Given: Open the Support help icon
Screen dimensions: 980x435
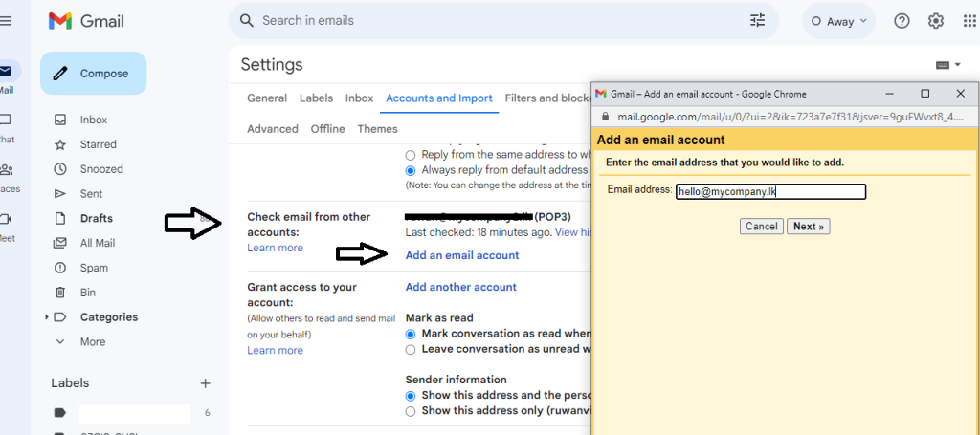Looking at the screenshot, I should click(x=902, y=21).
